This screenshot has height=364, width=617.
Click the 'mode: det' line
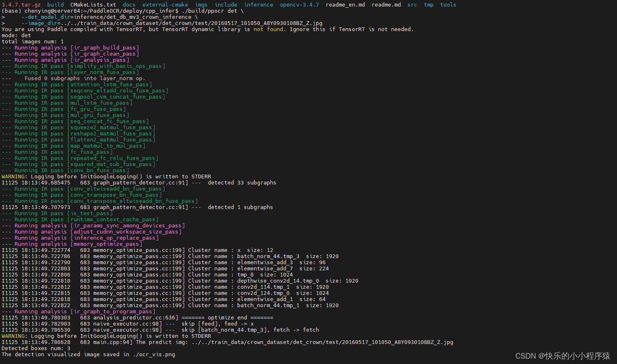coord(16,36)
